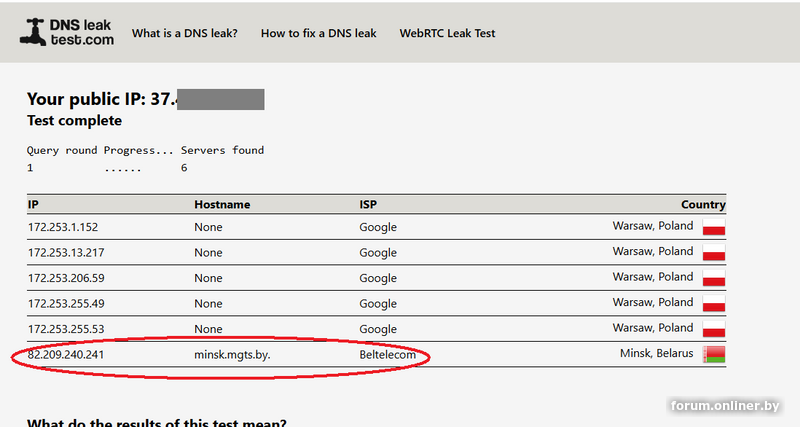
Task: Click 'Your public IP' heading text
Action: coord(86,99)
